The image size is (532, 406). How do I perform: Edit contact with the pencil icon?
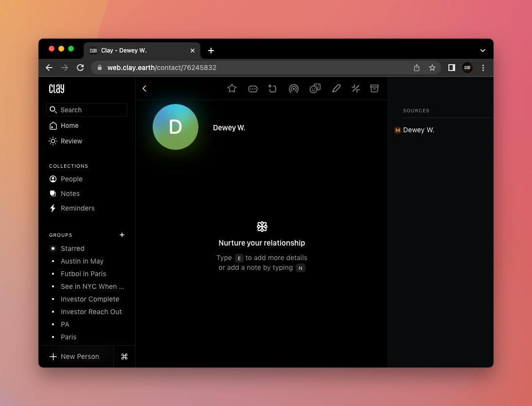point(336,88)
